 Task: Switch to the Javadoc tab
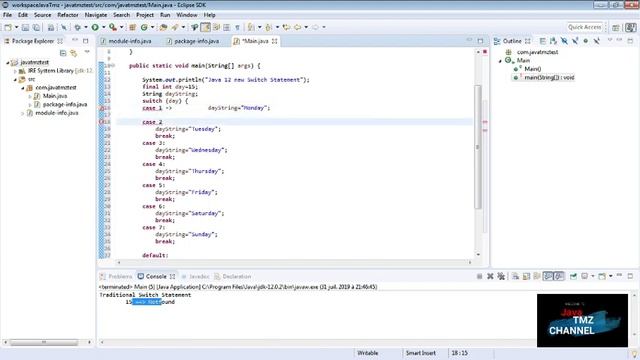pos(195,276)
